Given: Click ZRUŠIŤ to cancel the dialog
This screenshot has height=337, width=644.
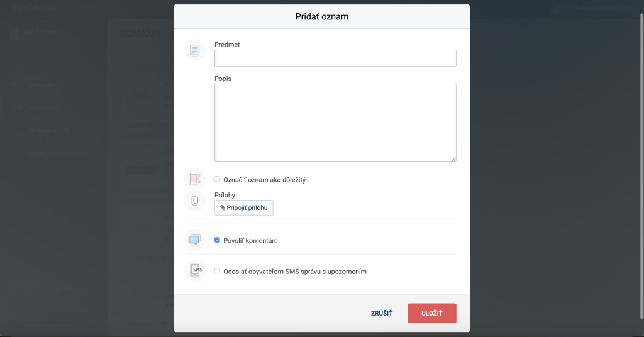Looking at the screenshot, I should coord(382,313).
